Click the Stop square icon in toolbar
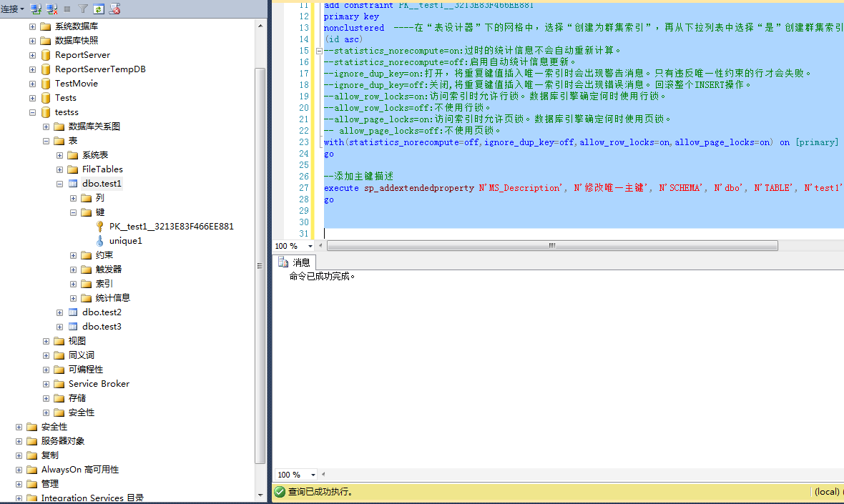Screen dimensions: 844x504 click(x=67, y=9)
